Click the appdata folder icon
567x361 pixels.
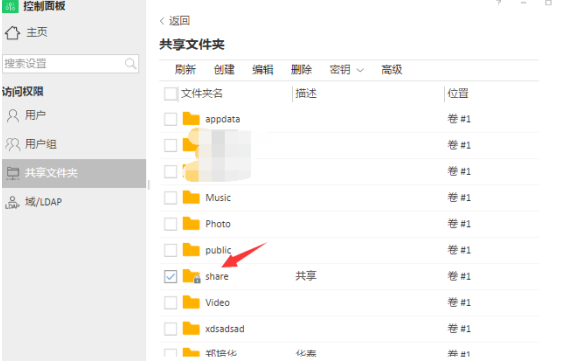(x=191, y=119)
